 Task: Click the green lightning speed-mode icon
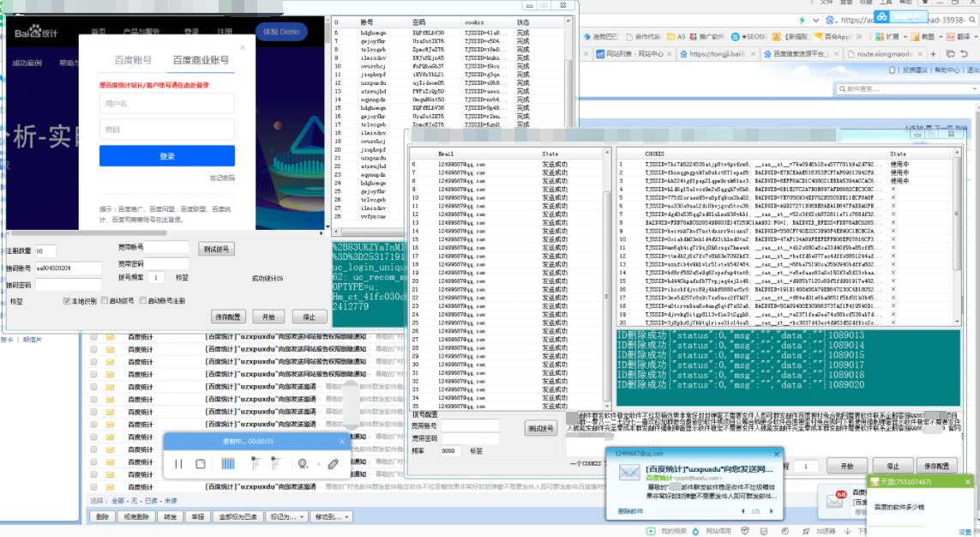803,20
